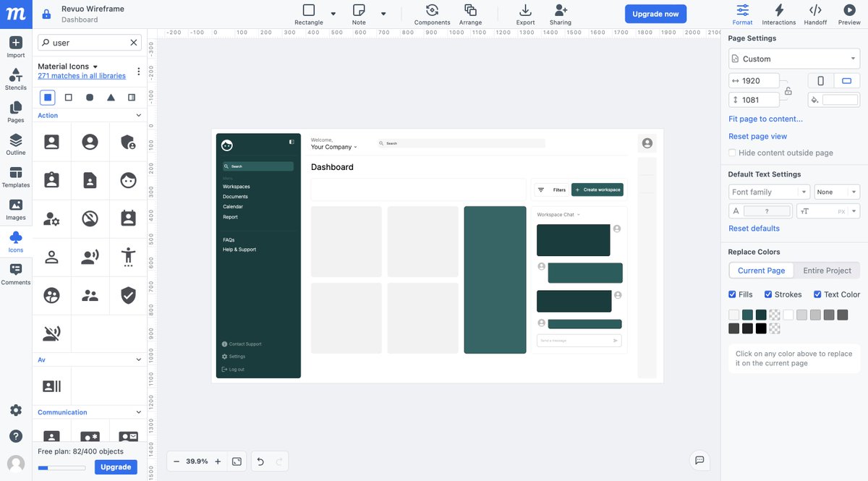868x481 pixels.
Task: Open the Rectangle shape dropdown arrow
Action: [x=333, y=14]
